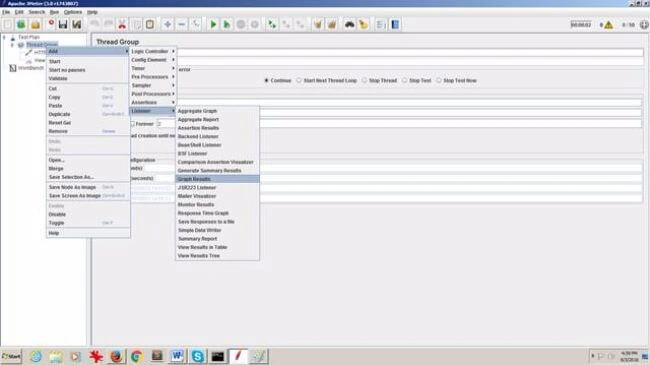Click the Loop Count input field

pos(400,124)
